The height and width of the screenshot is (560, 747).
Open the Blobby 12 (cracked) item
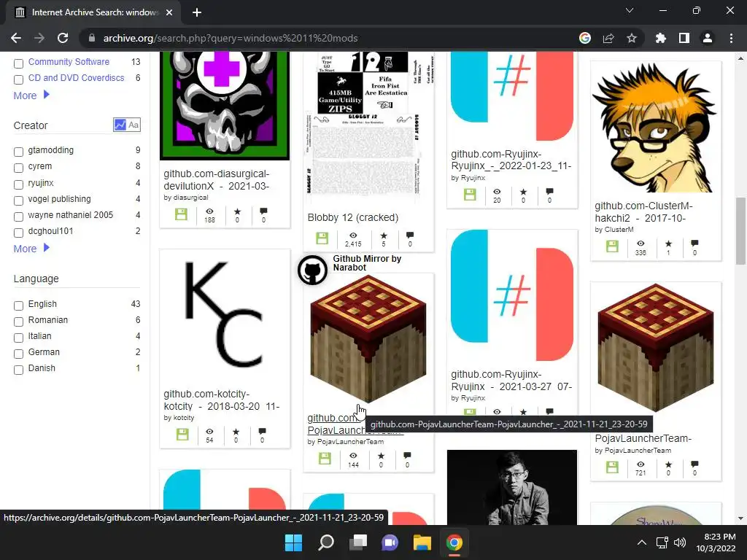pyautogui.click(x=353, y=217)
